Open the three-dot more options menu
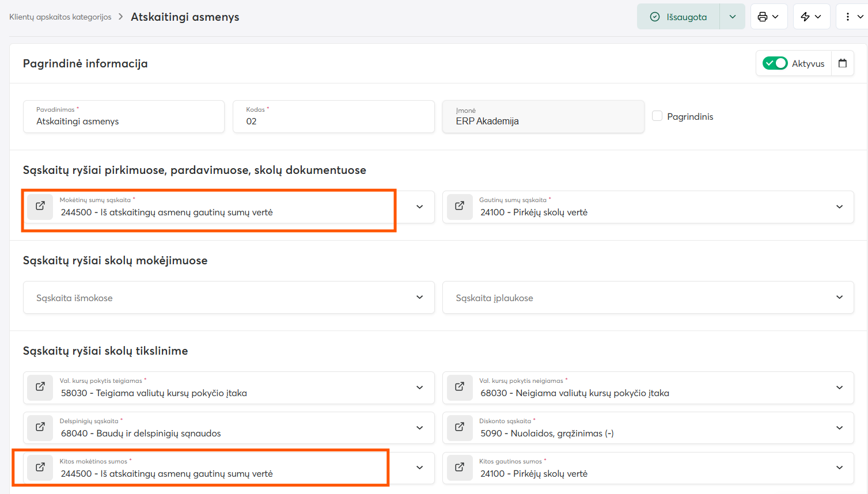Viewport: 868px width, 494px height. pyautogui.click(x=852, y=17)
